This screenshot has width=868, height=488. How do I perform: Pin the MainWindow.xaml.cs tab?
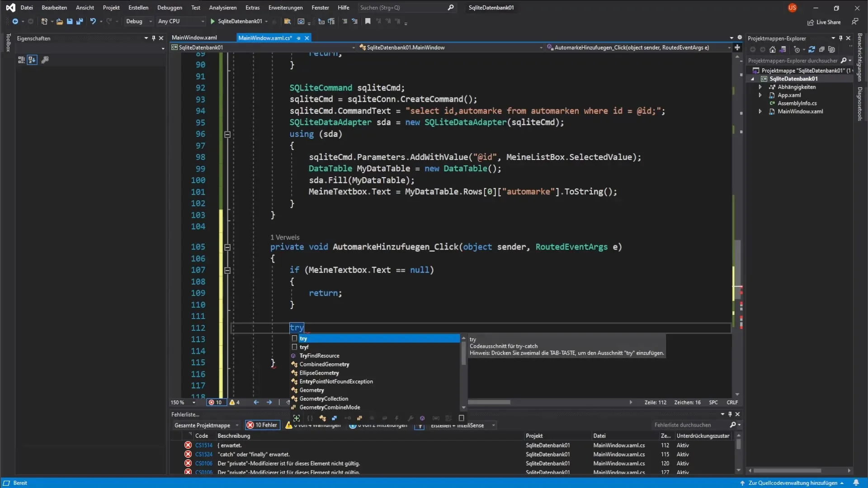pos(298,38)
